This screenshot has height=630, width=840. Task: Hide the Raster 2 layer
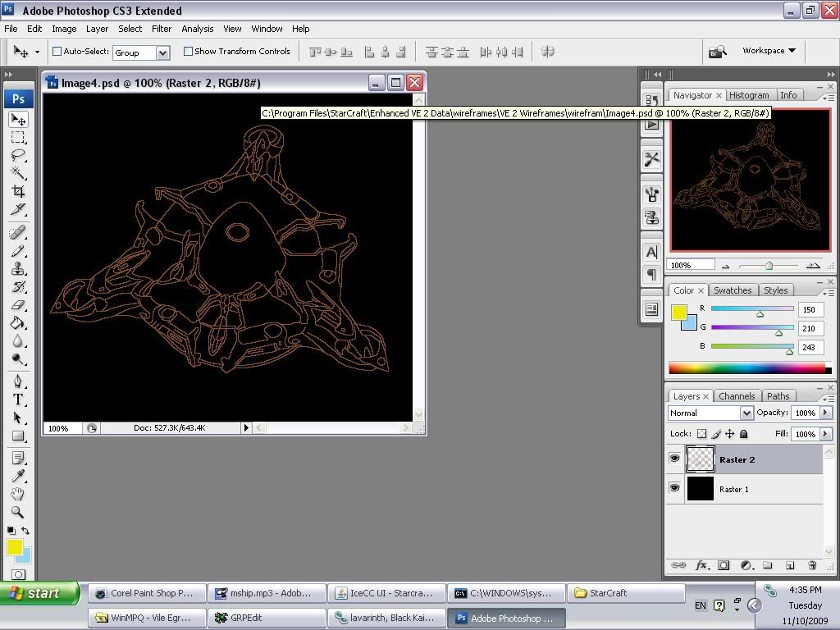coord(674,459)
